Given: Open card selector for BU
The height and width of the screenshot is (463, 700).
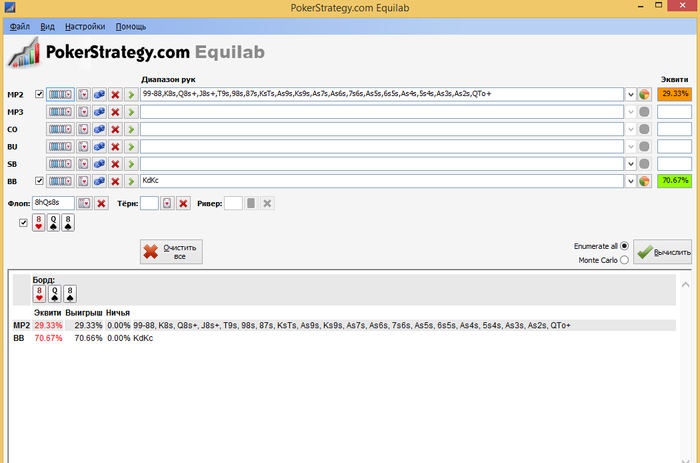Looking at the screenshot, I should (x=83, y=147).
